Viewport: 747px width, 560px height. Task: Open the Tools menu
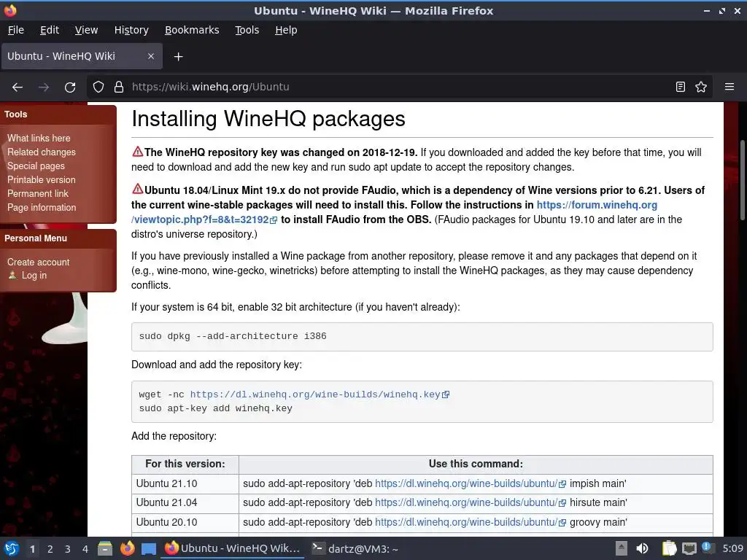pos(247,30)
